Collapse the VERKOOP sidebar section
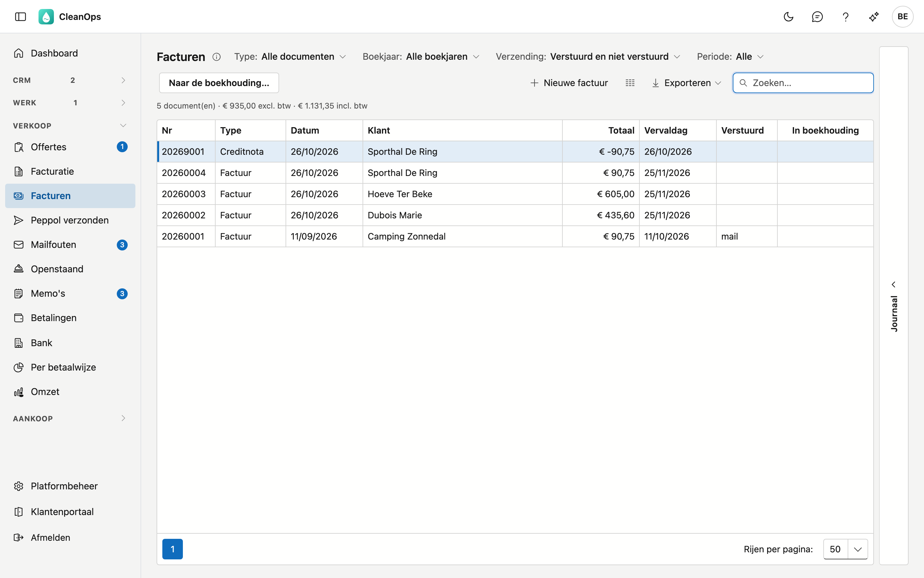Viewport: 924px width, 578px height. tap(70, 125)
